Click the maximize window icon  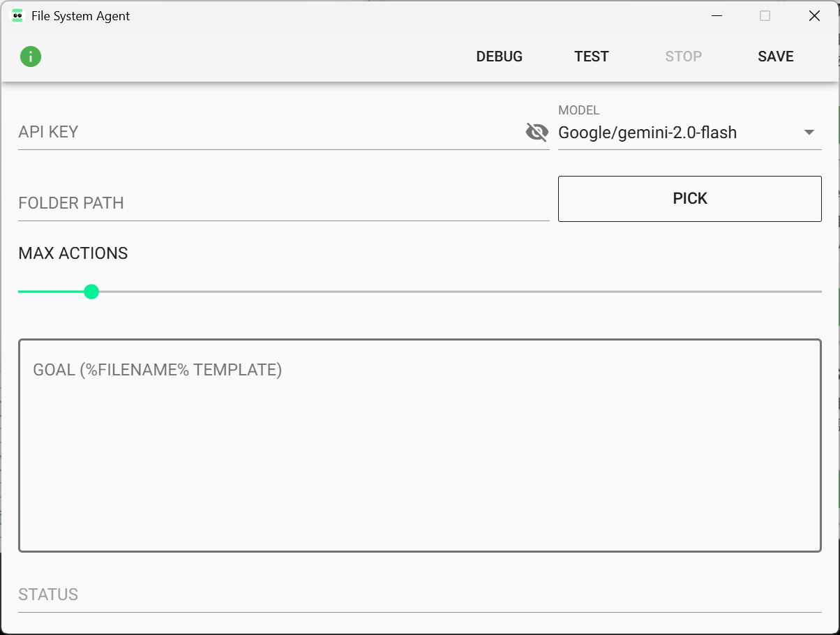click(765, 16)
